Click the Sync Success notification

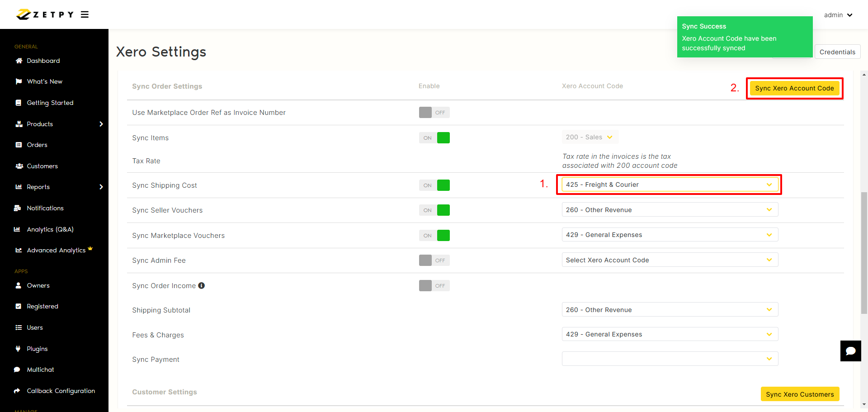point(745,37)
